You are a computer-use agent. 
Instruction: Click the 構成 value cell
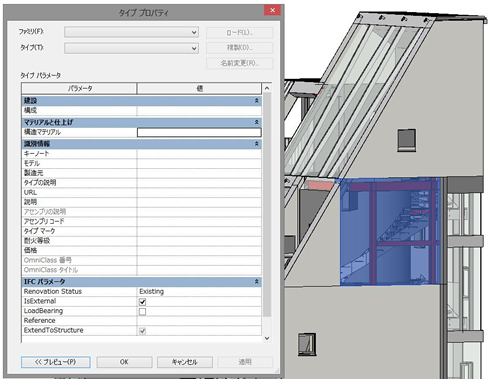point(199,110)
